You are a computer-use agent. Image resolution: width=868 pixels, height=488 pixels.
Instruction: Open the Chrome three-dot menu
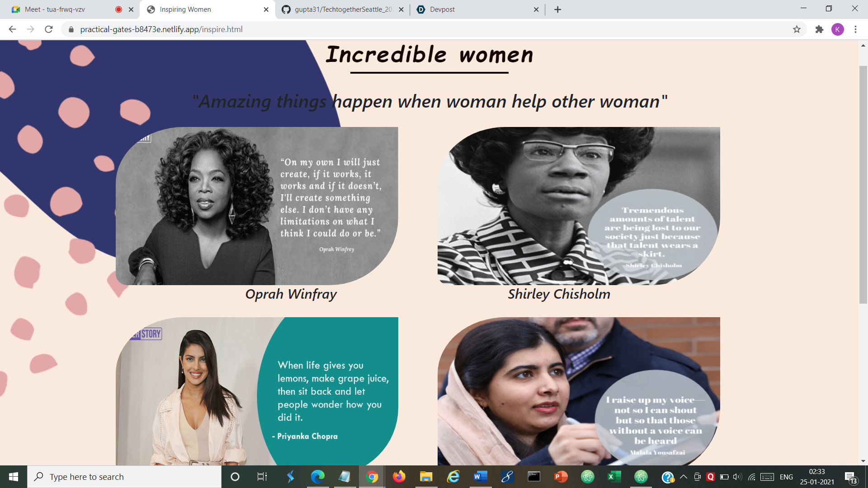(855, 29)
